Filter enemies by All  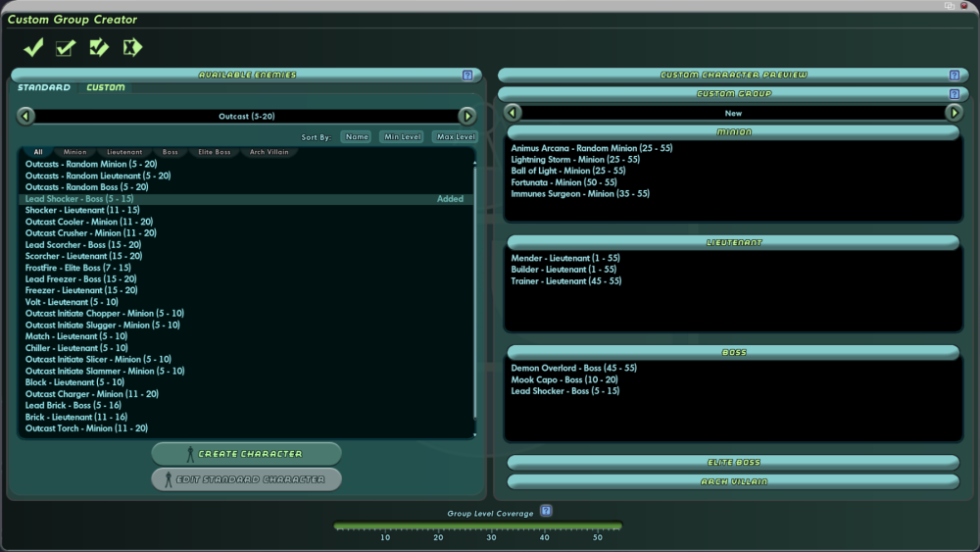pos(38,152)
